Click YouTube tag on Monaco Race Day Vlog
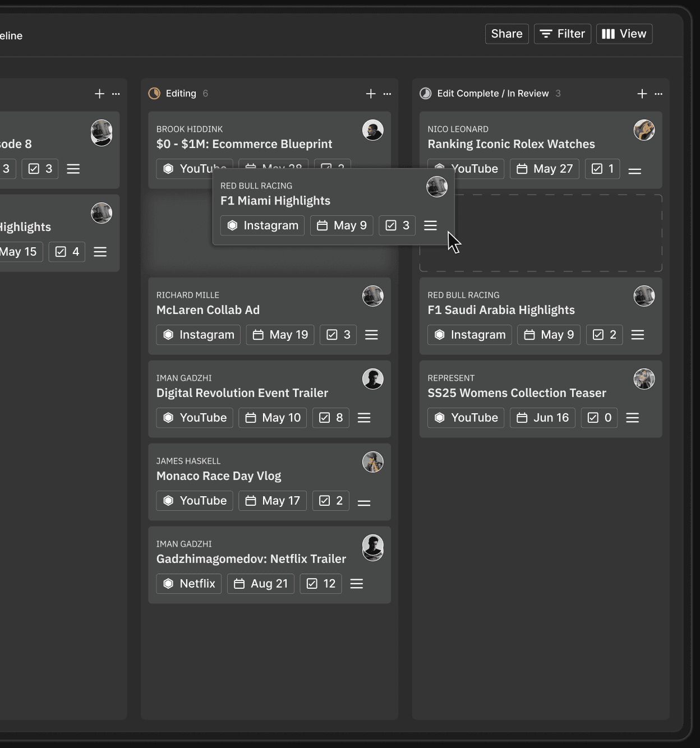 click(x=195, y=501)
